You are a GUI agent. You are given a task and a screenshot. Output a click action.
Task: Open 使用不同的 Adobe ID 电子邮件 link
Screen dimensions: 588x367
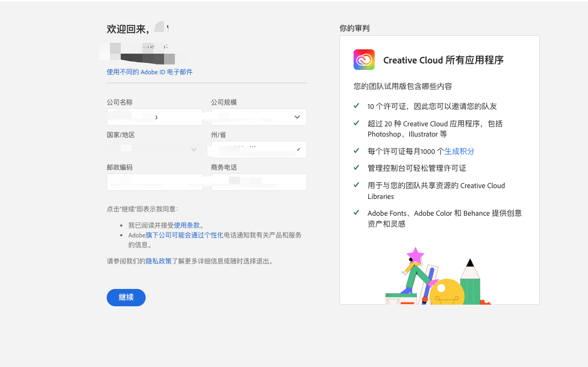coord(149,72)
